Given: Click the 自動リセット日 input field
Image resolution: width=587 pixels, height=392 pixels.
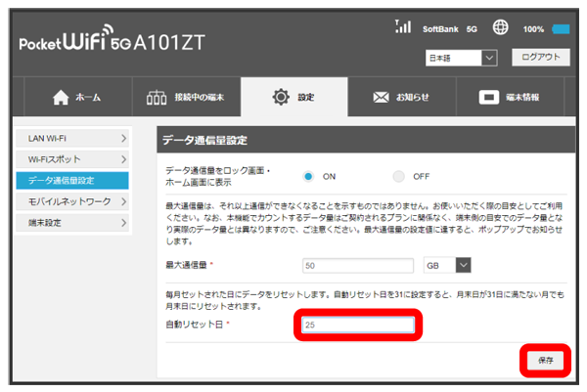Looking at the screenshot, I should tap(358, 324).
